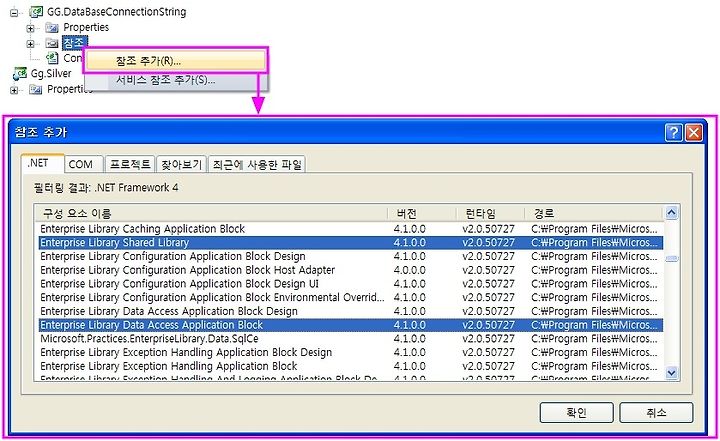This screenshot has height=441, width=720.
Task: Open the 찾아보기 tab
Action: tap(181, 164)
